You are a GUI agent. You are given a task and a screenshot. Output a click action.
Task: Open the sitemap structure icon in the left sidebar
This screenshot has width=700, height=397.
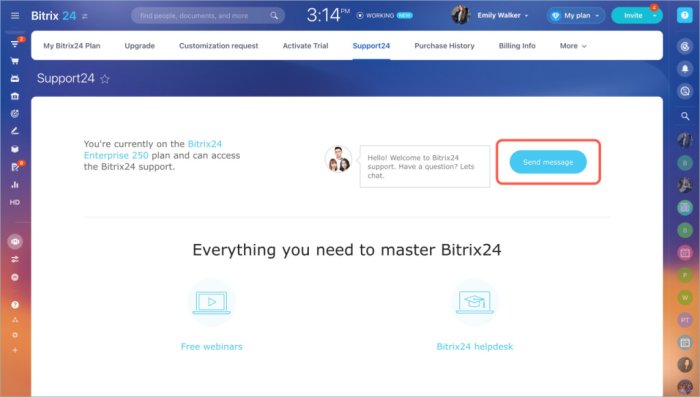pyautogui.click(x=15, y=320)
